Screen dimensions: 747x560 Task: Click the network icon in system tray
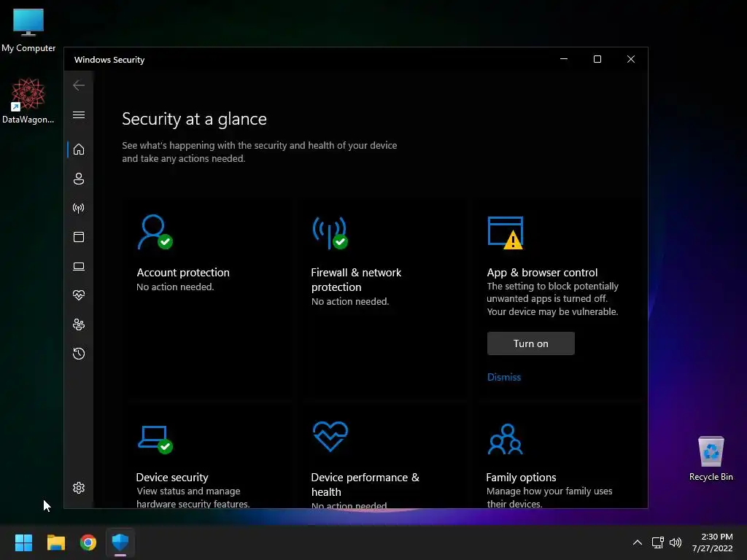(658, 542)
